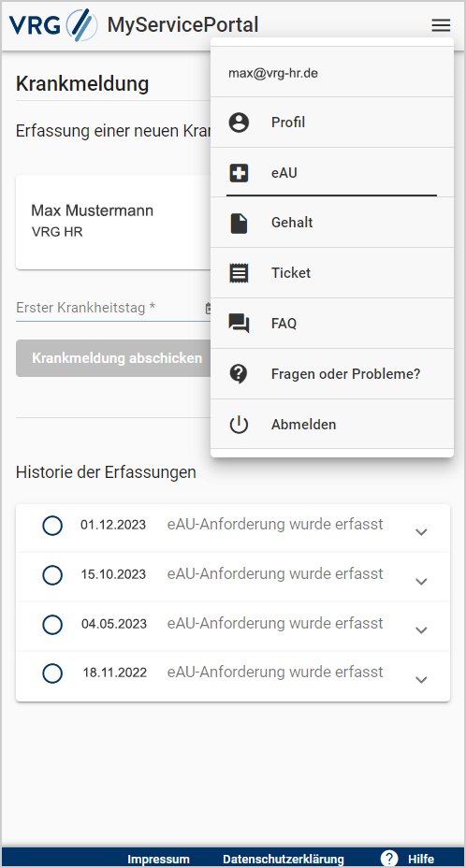Click the question mark support icon
This screenshot has height=868, width=466.
coord(239,374)
